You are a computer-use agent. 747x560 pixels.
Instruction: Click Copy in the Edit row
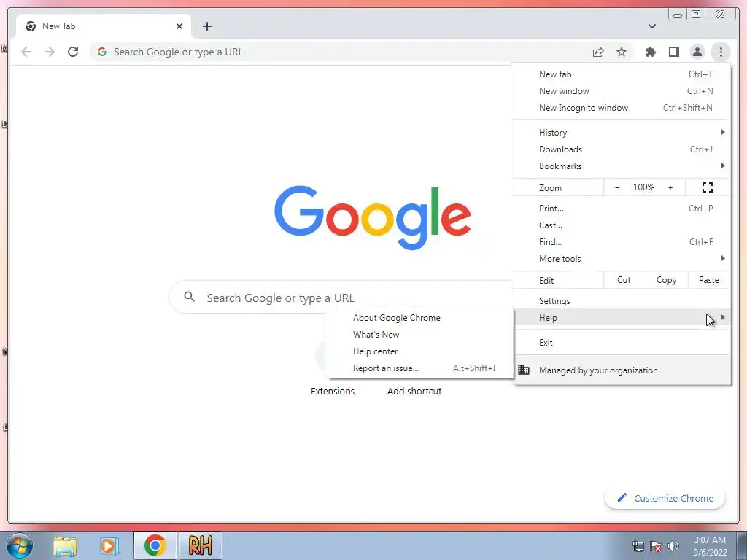click(x=667, y=280)
